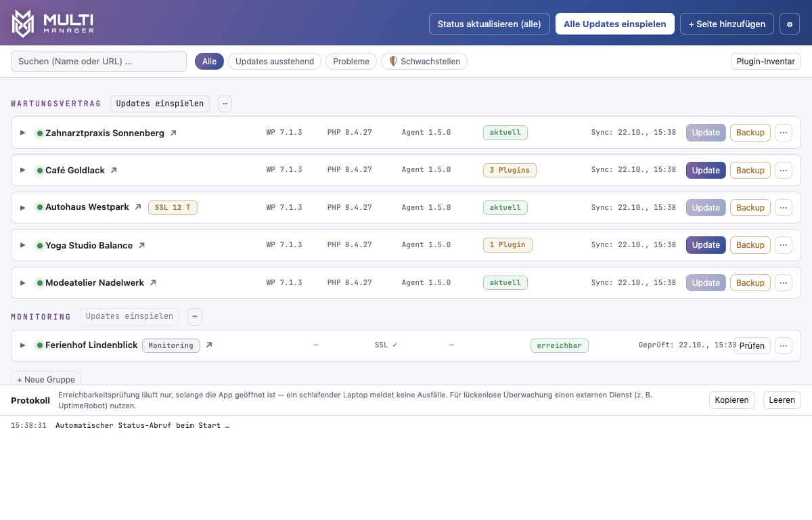Clear the log with Leeren
This screenshot has width=812, height=520.
point(782,400)
